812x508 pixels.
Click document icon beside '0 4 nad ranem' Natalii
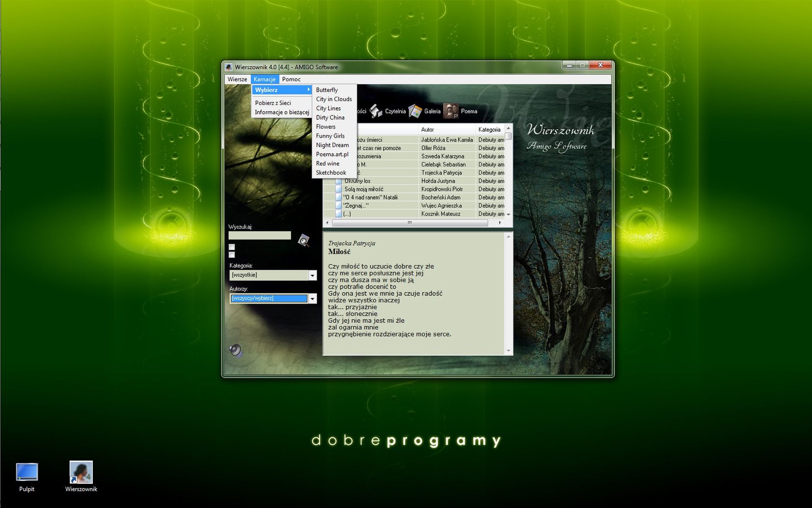339,197
